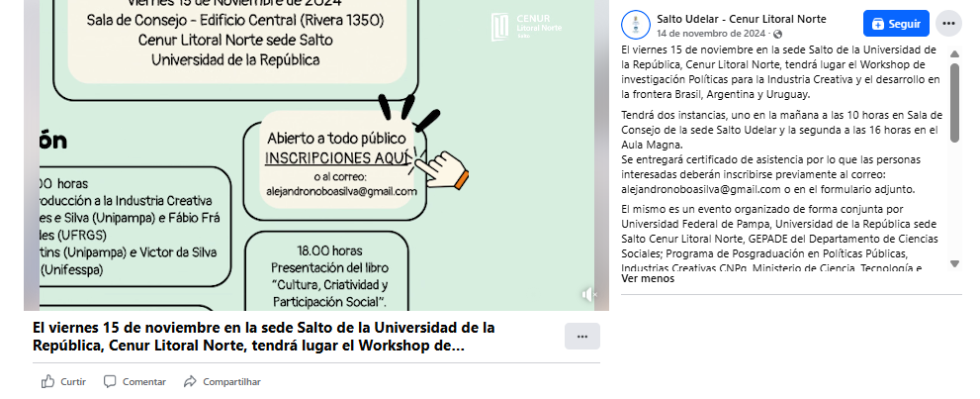
Task: Click the Salto Udelar page avatar
Action: (637, 23)
